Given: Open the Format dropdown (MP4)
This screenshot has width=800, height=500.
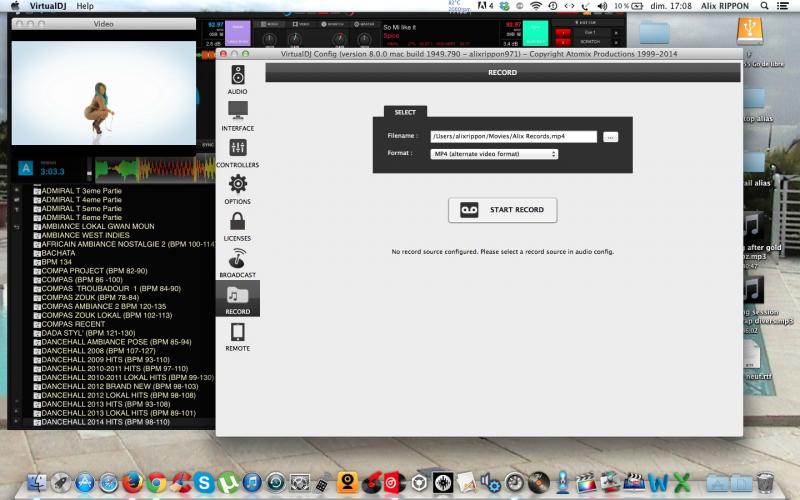Looking at the screenshot, I should [494, 154].
